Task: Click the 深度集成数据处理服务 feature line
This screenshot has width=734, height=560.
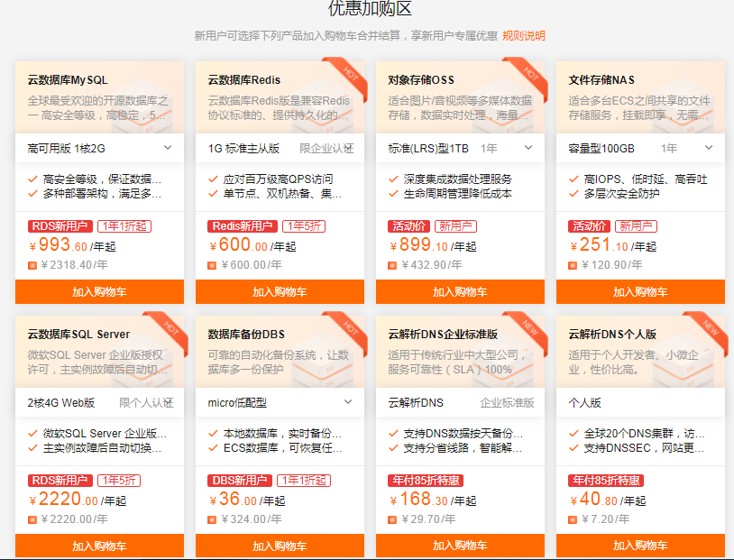Action: coord(457,179)
